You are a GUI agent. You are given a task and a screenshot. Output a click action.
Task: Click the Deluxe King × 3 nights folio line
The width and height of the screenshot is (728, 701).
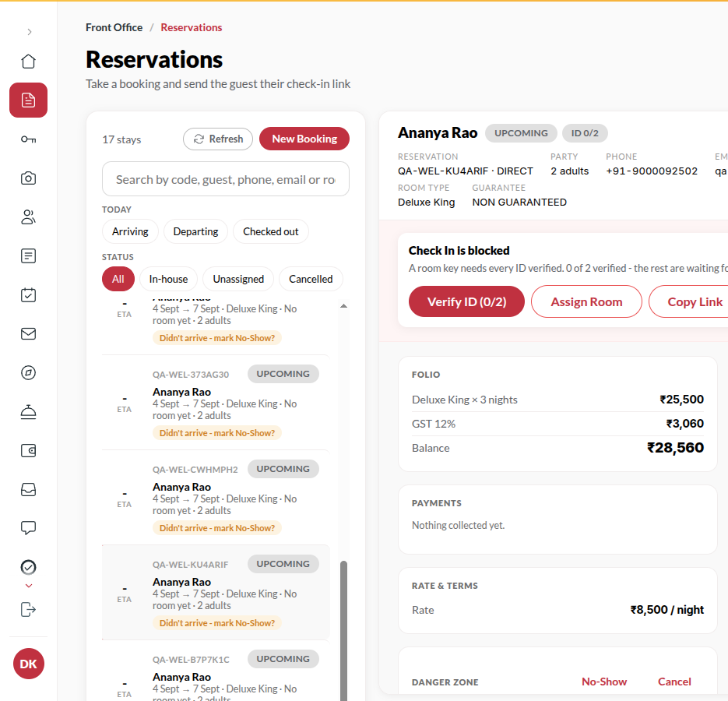point(557,400)
